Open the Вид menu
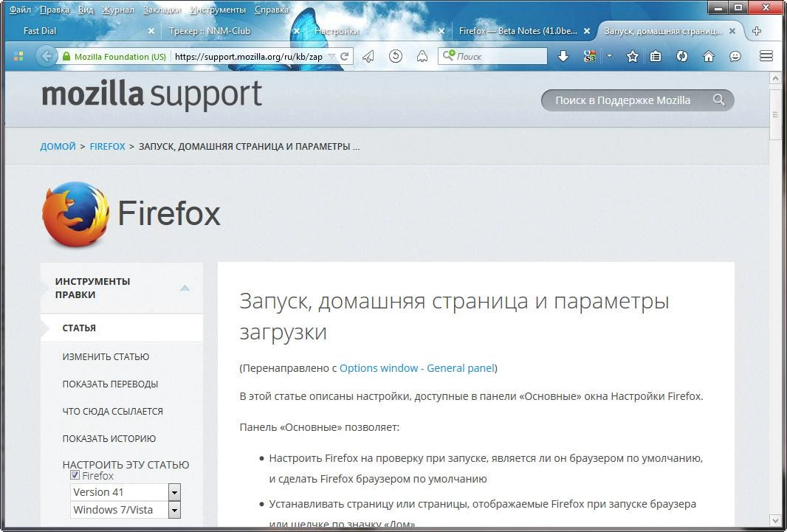The image size is (787, 532). pyautogui.click(x=86, y=10)
